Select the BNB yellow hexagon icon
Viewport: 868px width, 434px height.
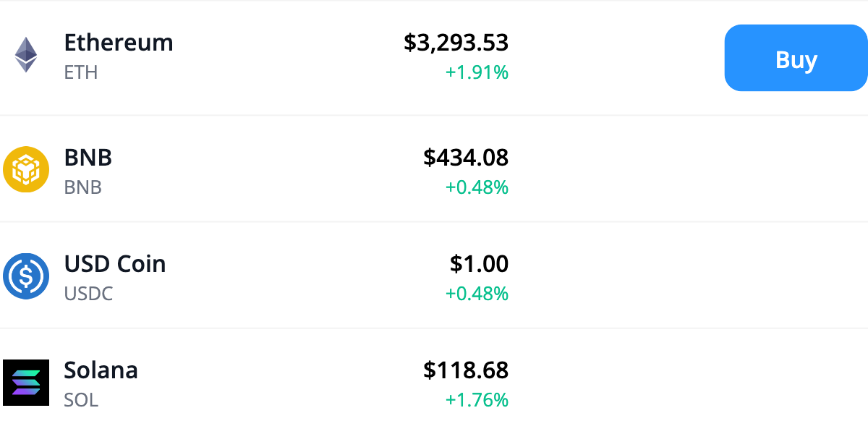(27, 169)
